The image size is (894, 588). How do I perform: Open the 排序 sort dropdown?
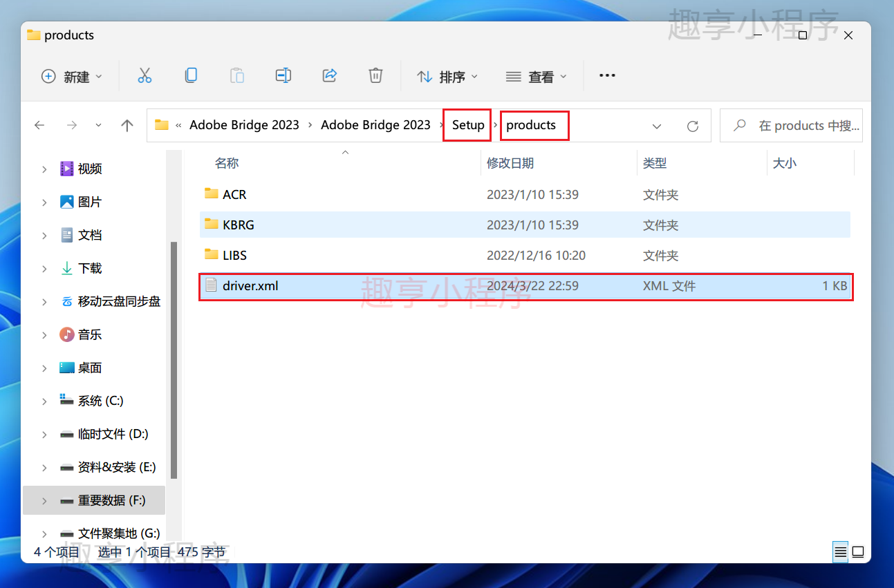pyautogui.click(x=447, y=76)
